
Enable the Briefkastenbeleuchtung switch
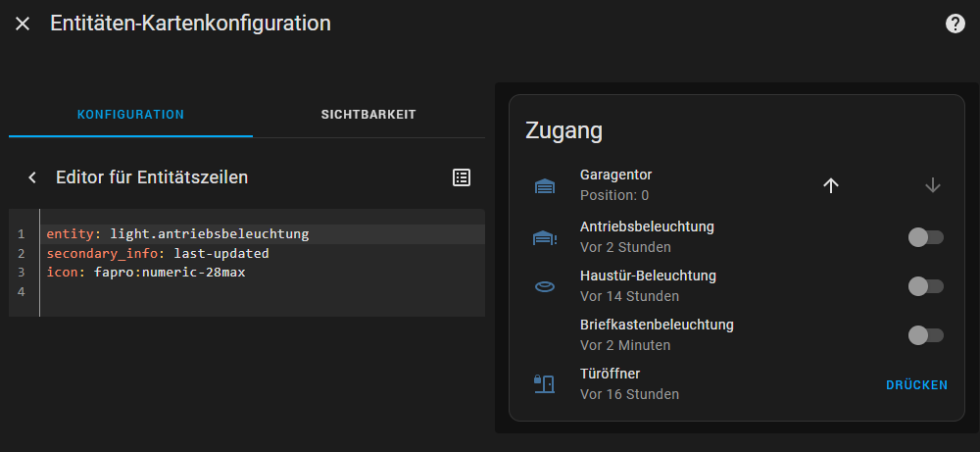pos(925,335)
